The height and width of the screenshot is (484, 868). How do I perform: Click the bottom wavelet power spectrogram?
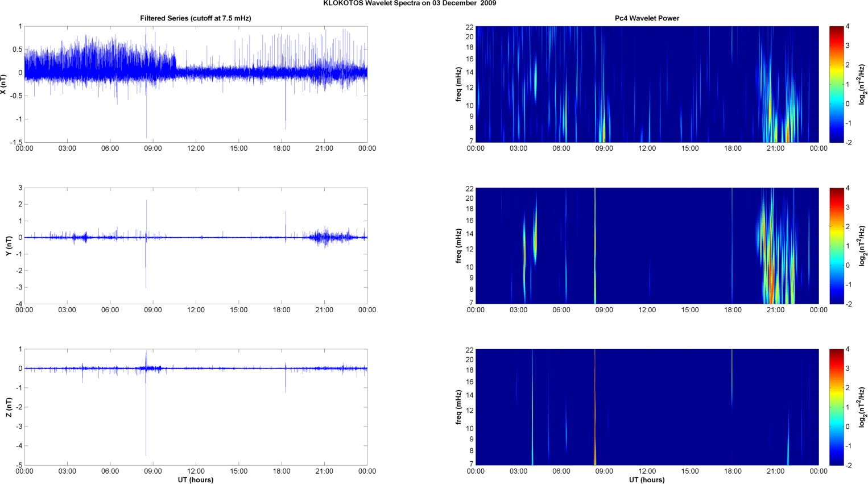click(647, 407)
